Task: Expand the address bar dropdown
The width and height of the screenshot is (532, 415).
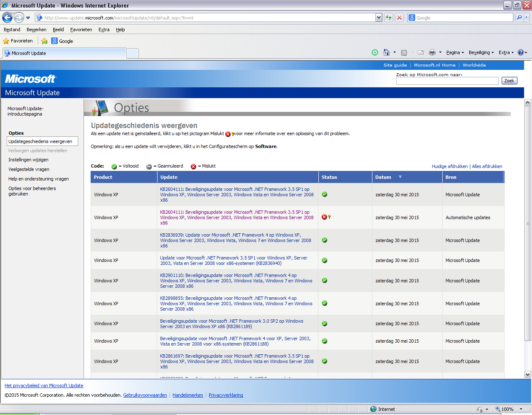Action: [x=379, y=17]
